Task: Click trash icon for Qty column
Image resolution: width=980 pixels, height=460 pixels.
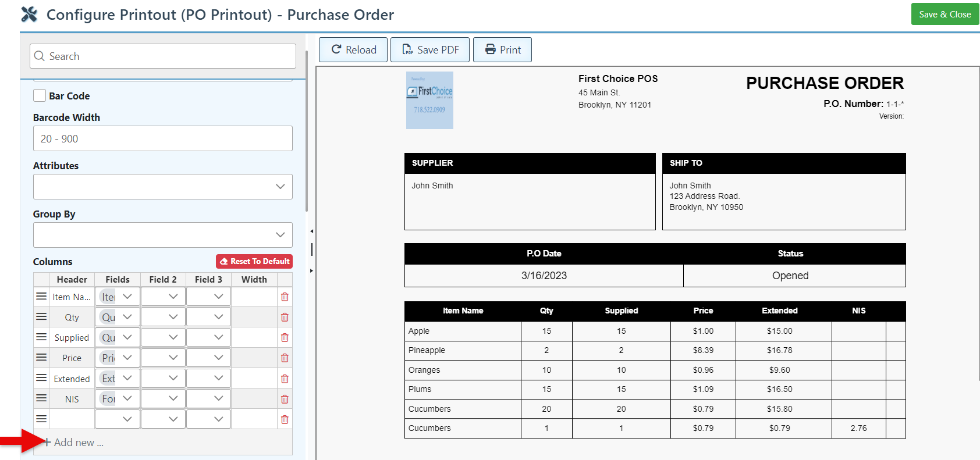Action: point(285,318)
